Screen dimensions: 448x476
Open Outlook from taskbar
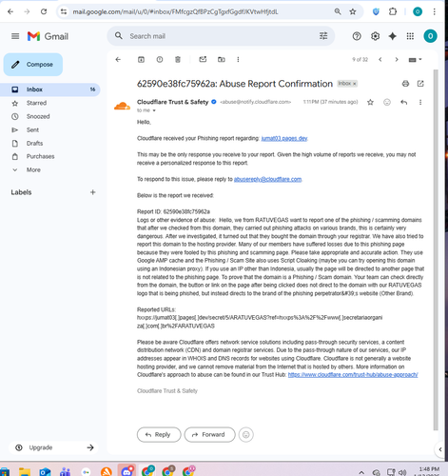45,472
